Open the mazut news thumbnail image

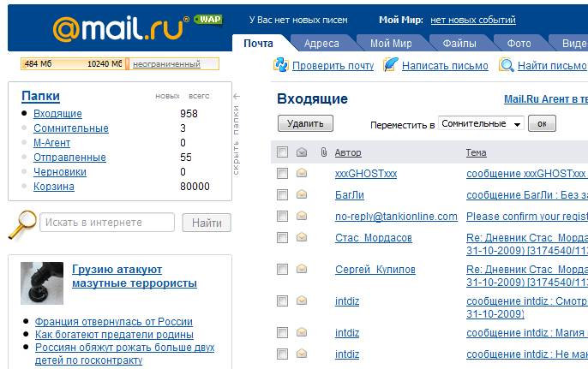point(42,283)
